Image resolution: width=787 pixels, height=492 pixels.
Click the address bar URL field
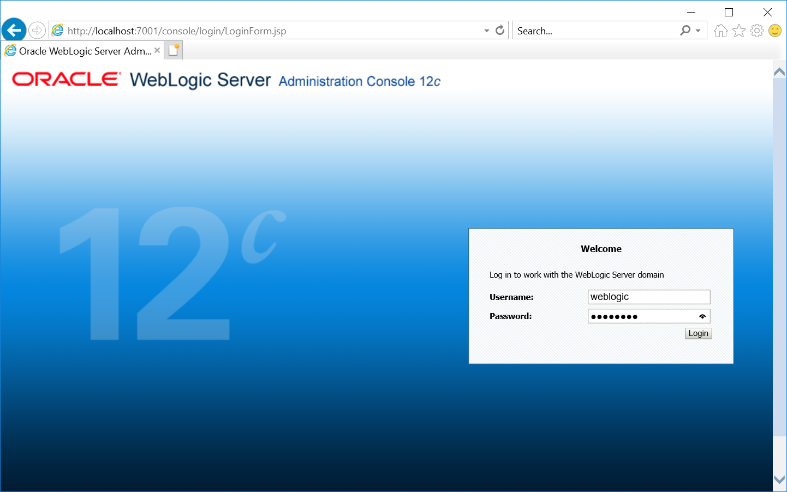pos(274,31)
